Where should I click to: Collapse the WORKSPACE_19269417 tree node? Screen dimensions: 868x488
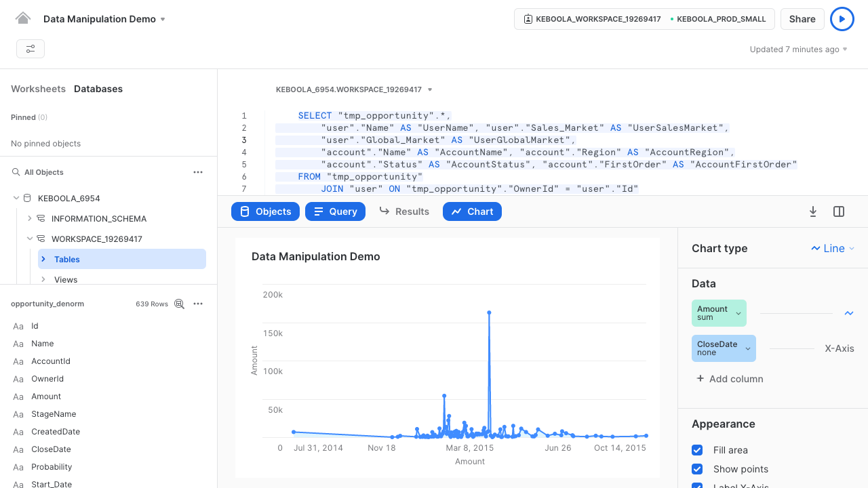[x=29, y=239]
